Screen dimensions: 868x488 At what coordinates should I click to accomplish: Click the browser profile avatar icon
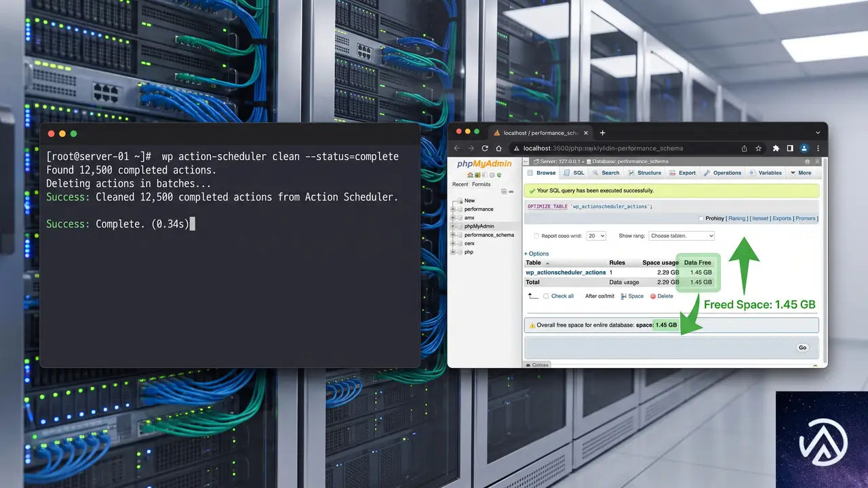coord(804,148)
